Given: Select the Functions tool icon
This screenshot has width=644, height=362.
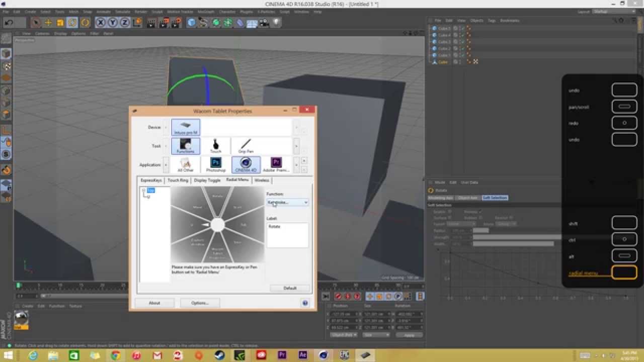Looking at the screenshot, I should [186, 146].
